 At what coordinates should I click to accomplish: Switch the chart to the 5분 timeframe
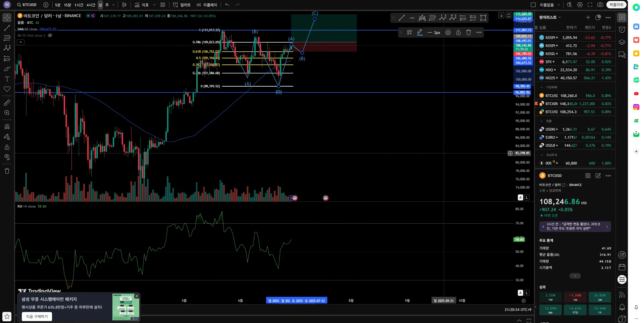(58, 5)
